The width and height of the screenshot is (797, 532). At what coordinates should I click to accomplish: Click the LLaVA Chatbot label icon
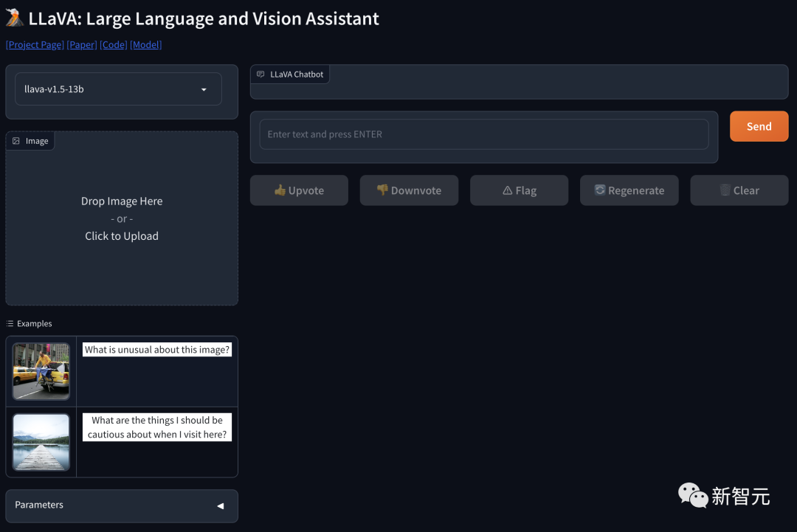click(x=261, y=75)
